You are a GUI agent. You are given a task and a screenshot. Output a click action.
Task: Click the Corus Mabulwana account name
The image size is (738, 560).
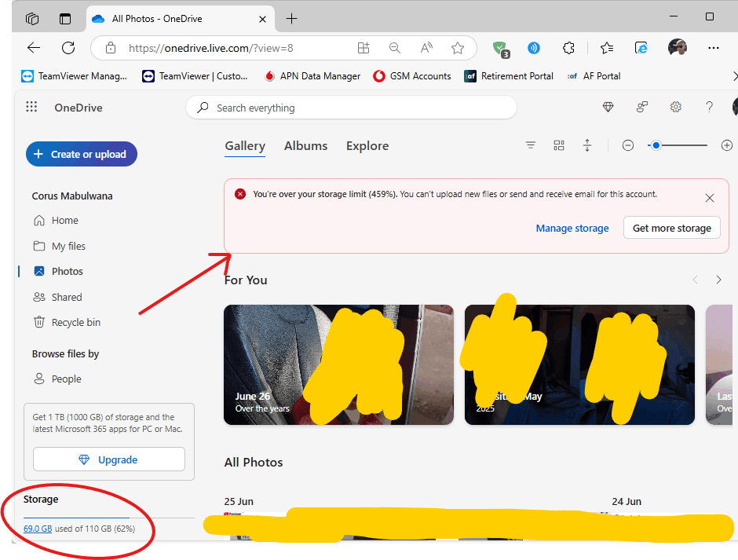coord(72,196)
